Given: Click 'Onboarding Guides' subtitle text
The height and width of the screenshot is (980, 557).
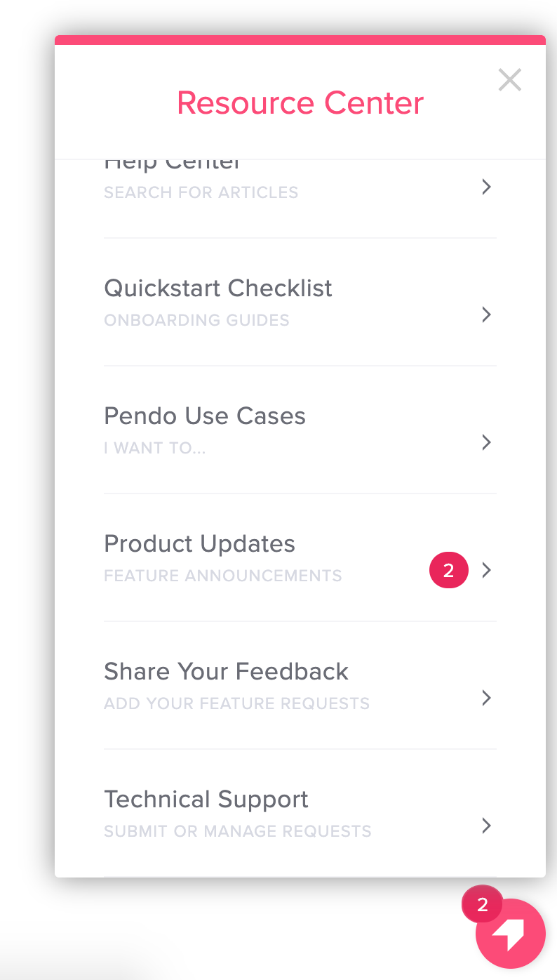Looking at the screenshot, I should coord(196,320).
